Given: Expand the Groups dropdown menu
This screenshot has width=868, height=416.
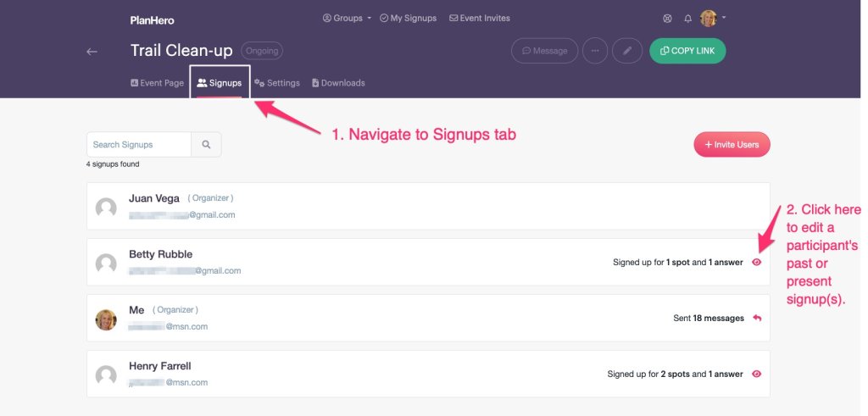Looking at the screenshot, I should (x=347, y=18).
